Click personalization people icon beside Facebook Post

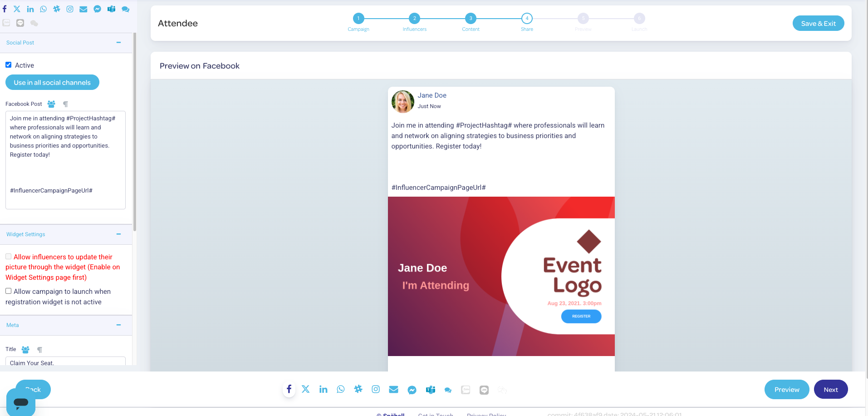click(x=51, y=104)
